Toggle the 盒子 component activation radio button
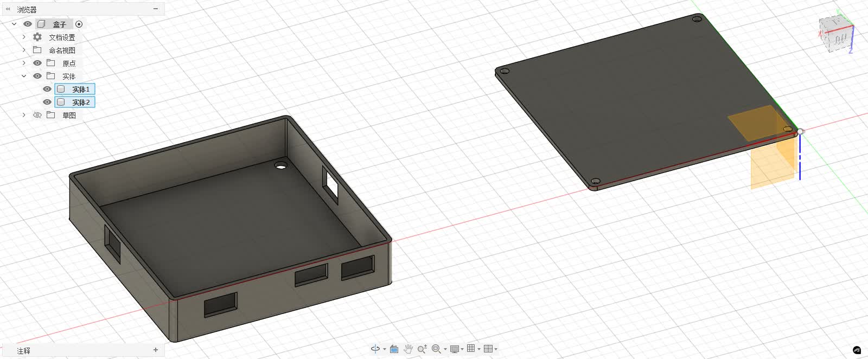Viewport: 868px width, 359px height. point(79,24)
